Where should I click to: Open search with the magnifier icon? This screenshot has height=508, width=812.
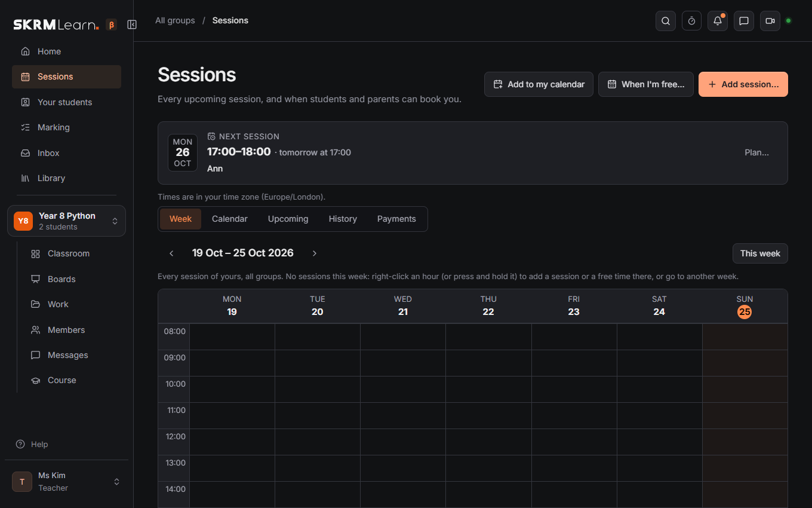click(666, 21)
